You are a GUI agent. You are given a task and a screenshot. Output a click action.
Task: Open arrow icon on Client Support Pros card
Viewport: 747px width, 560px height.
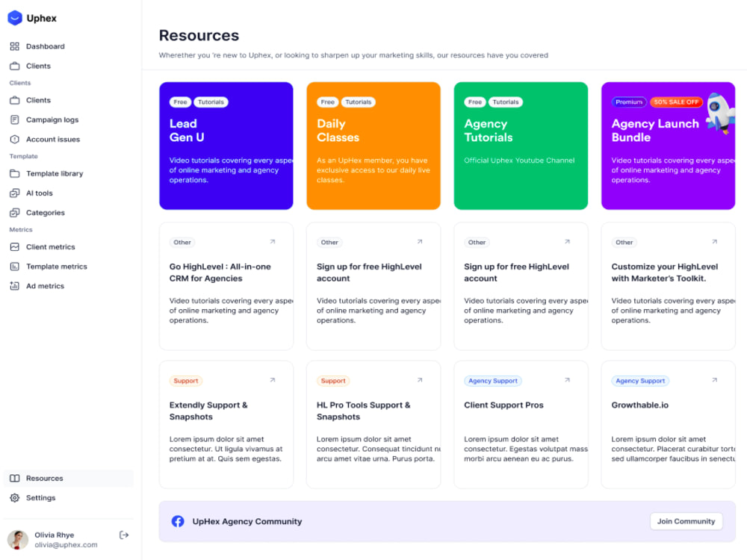tap(567, 380)
